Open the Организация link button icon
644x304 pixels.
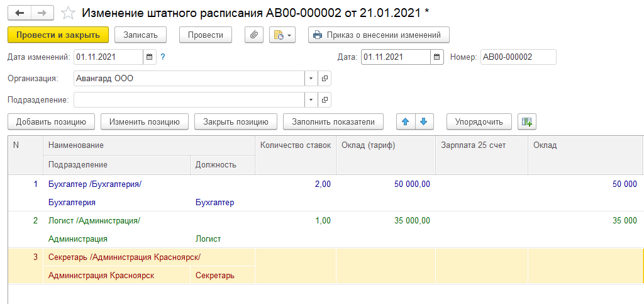click(325, 79)
